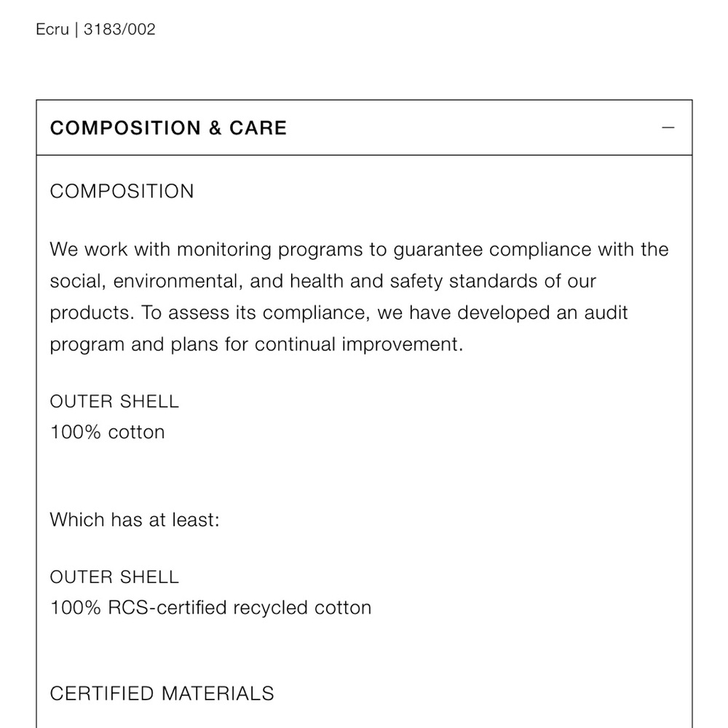Click the '100% cotton' composition line
Screen dimensions: 728x728
point(107,432)
